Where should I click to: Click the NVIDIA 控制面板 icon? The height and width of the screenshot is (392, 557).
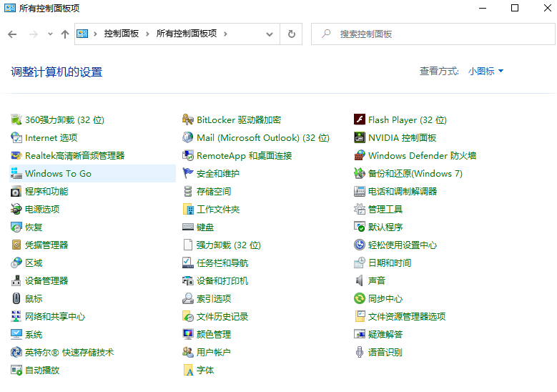click(360, 138)
